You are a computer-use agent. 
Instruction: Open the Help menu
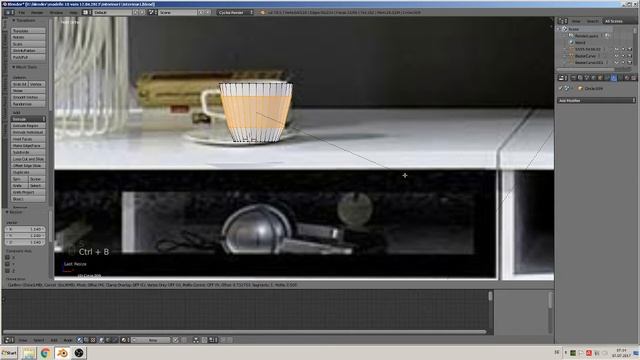(x=73, y=12)
